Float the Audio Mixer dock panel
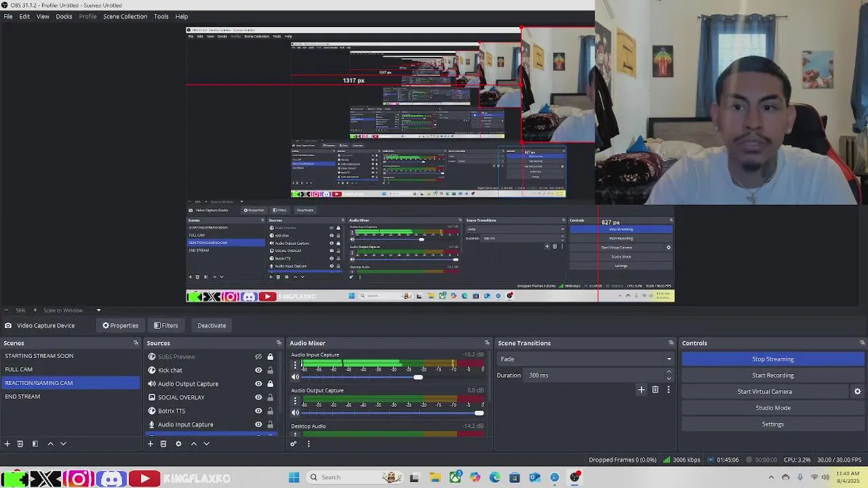868x488 pixels. pyautogui.click(x=487, y=343)
